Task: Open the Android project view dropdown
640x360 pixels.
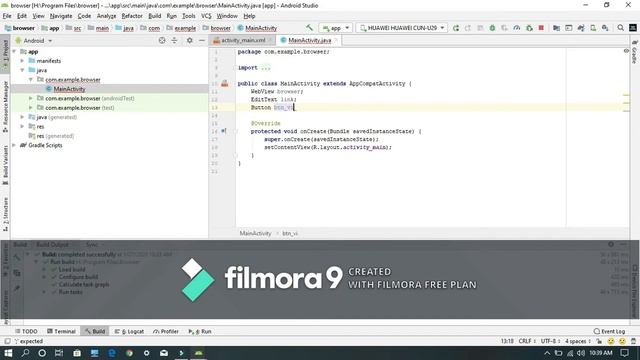Action: (x=34, y=41)
